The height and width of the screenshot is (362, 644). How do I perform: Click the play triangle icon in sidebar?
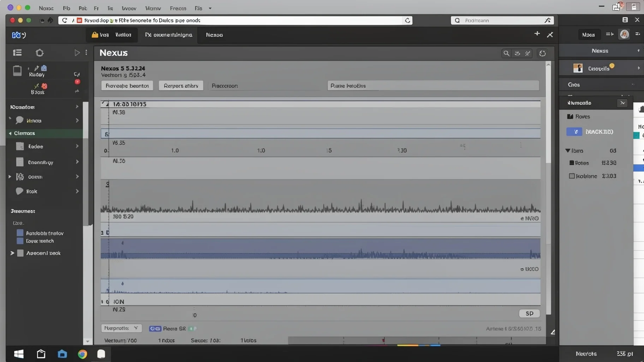pos(77,53)
